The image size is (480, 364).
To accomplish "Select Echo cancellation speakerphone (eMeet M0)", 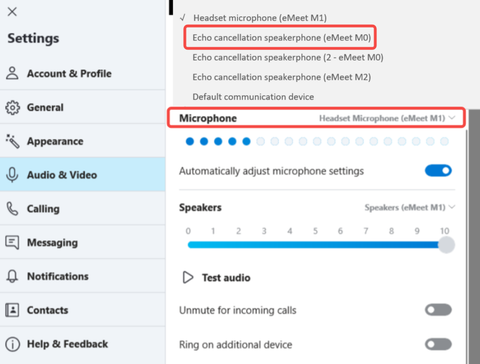I will point(282,38).
